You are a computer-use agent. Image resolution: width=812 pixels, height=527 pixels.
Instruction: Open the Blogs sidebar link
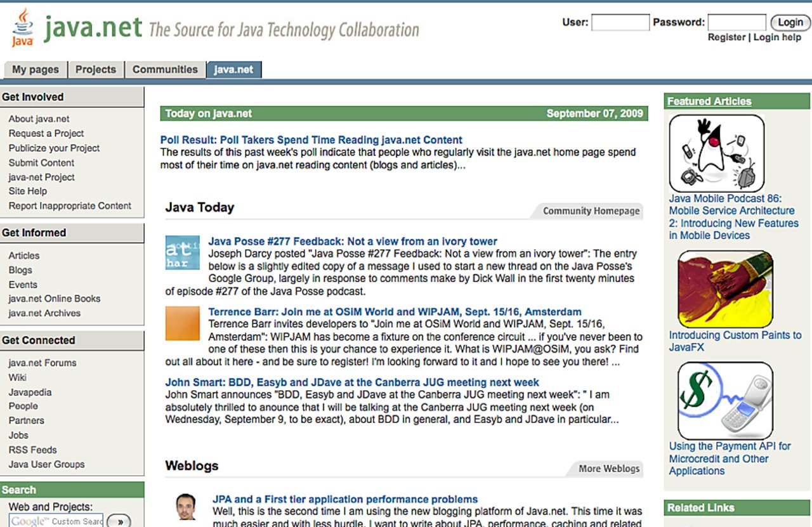pyautogui.click(x=20, y=270)
